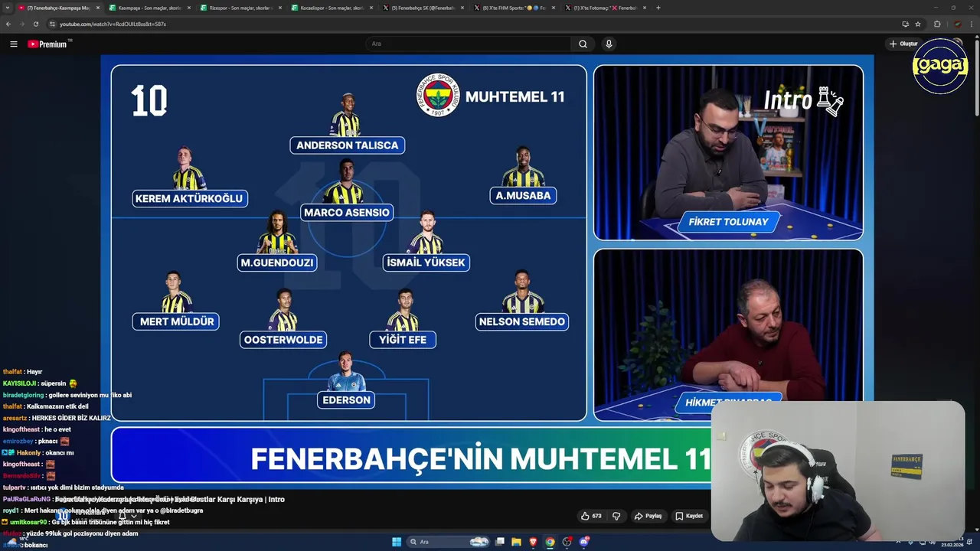Click the aresartz HERKES GİDER BİZ KALIRIZ message
This screenshot has width=980, height=551.
coord(57,418)
